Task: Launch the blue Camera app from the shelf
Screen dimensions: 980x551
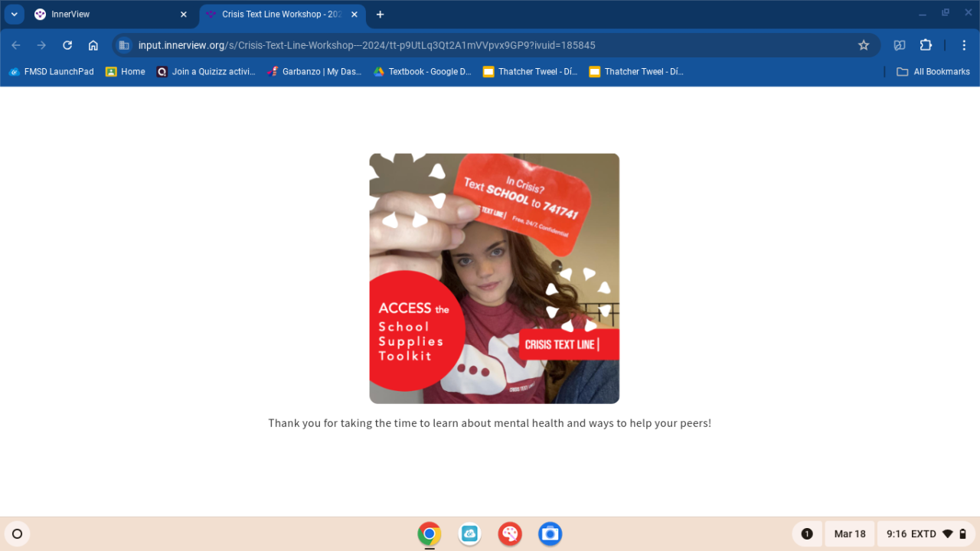Action: [x=550, y=534]
